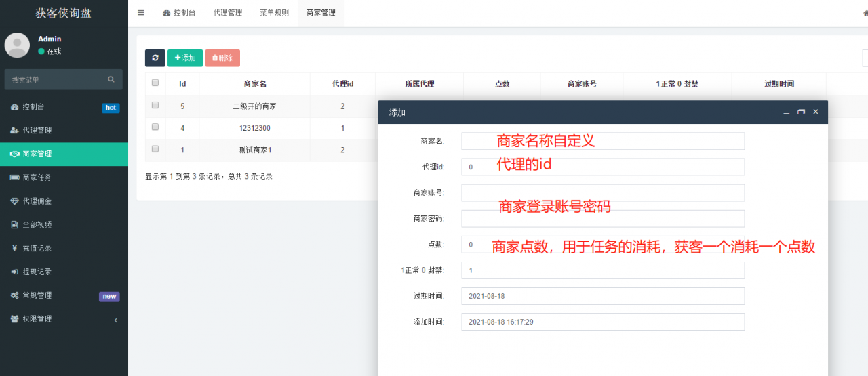Maximize the 添加 dialog window
Image resolution: width=868 pixels, height=376 pixels.
[x=801, y=112]
